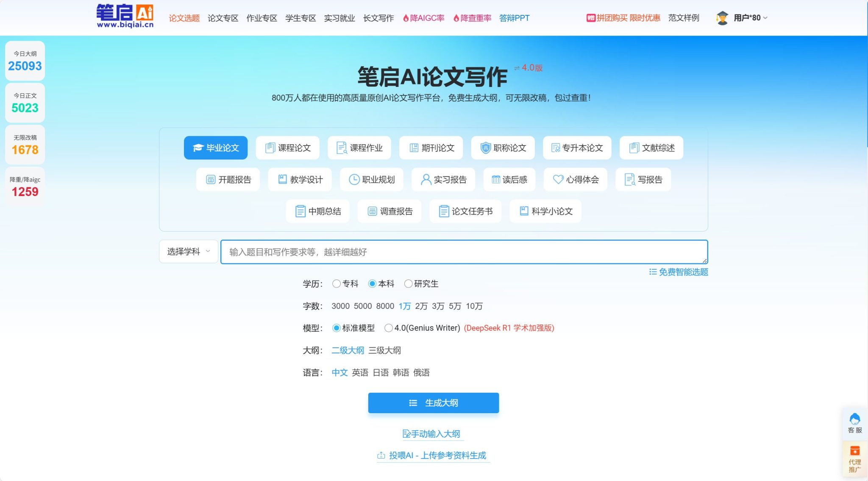Viewport: 868px width, 481px height.
Task: Open the 代理推广 promotion widget
Action: 854,459
